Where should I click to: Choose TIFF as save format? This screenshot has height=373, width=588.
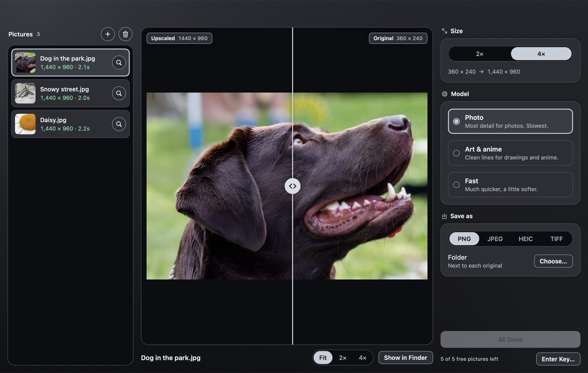557,239
